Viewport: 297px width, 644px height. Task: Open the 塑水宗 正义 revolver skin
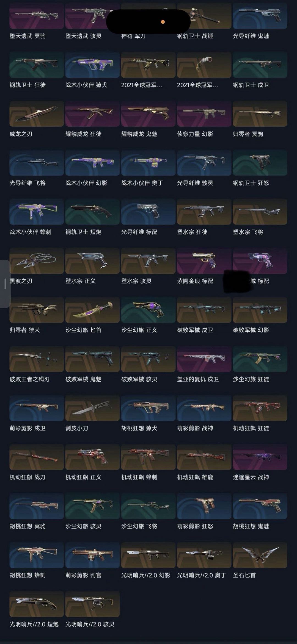pyautogui.click(x=92, y=260)
